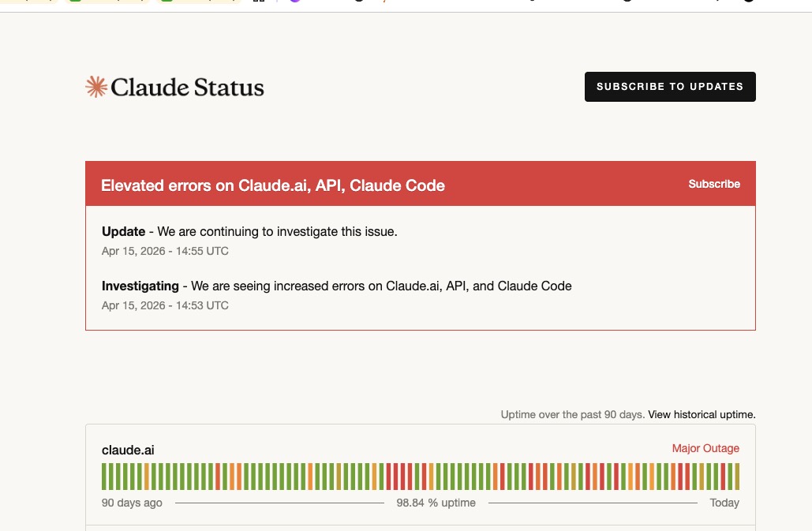Select 'We are continuing to investigate this issue.'

click(x=277, y=231)
